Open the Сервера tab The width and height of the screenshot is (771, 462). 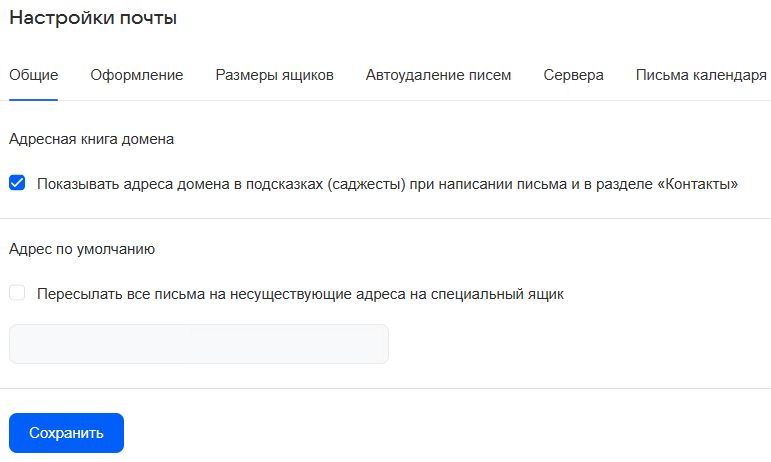pyautogui.click(x=573, y=75)
